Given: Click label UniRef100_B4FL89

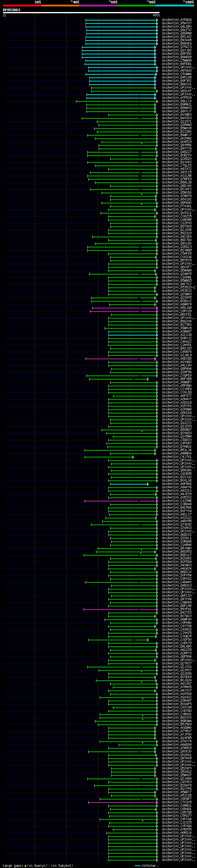Looking at the screenshot, I should pyautogui.click(x=176, y=78).
